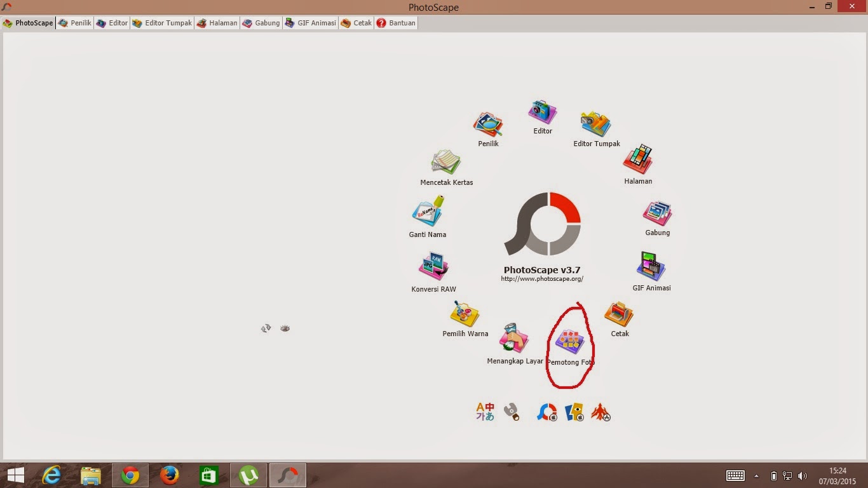This screenshot has width=868, height=488.
Task: Open the Bantuan help tab
Action: 396,23
